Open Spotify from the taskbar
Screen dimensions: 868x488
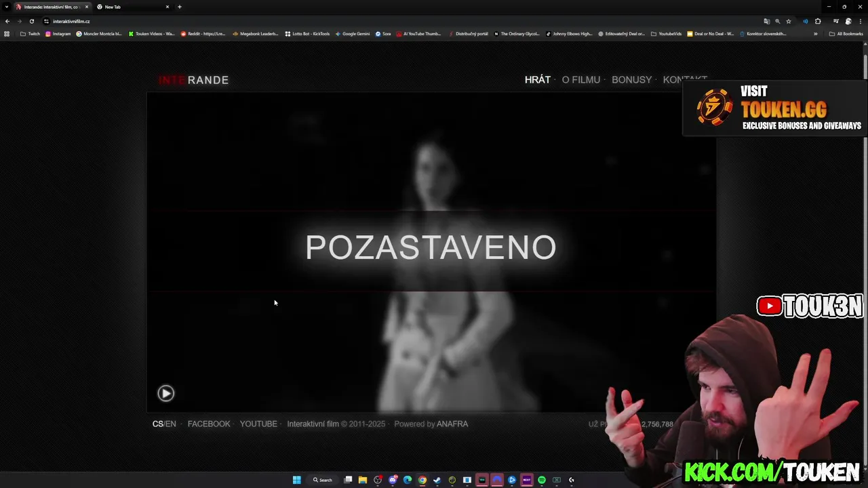541,480
